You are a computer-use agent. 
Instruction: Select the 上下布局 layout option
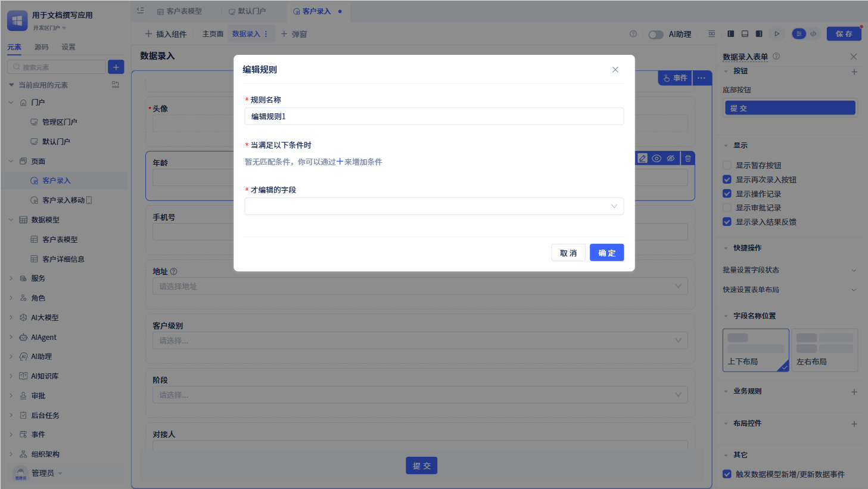click(756, 351)
